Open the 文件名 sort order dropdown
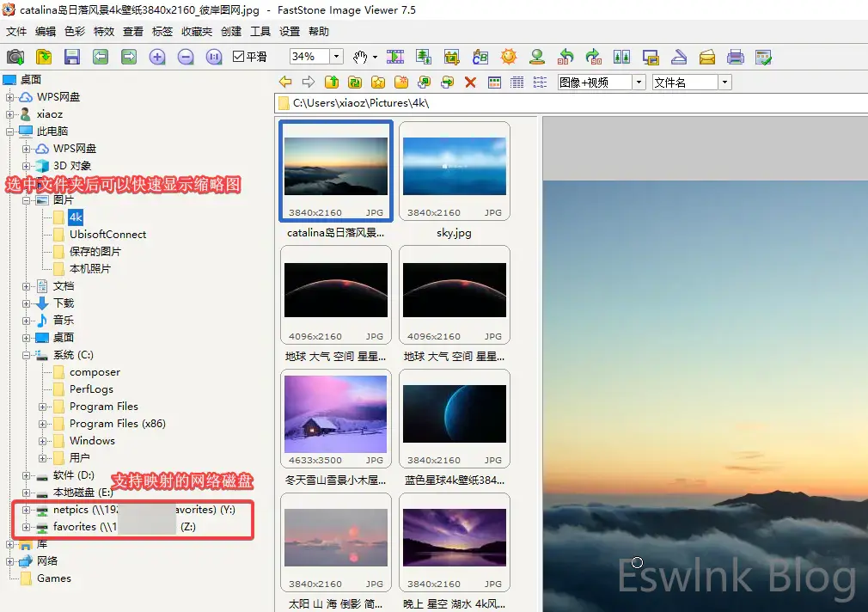This screenshot has height=612, width=868. point(725,83)
